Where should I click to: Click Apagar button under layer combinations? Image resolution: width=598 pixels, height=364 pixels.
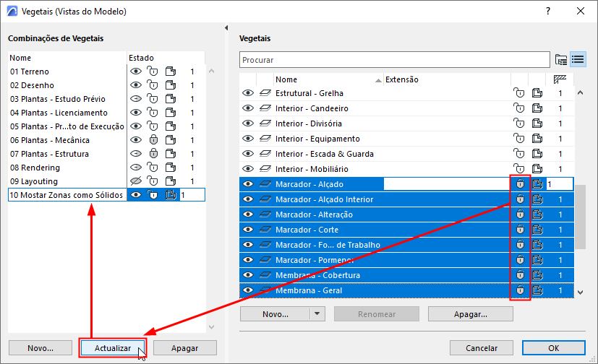(x=184, y=348)
